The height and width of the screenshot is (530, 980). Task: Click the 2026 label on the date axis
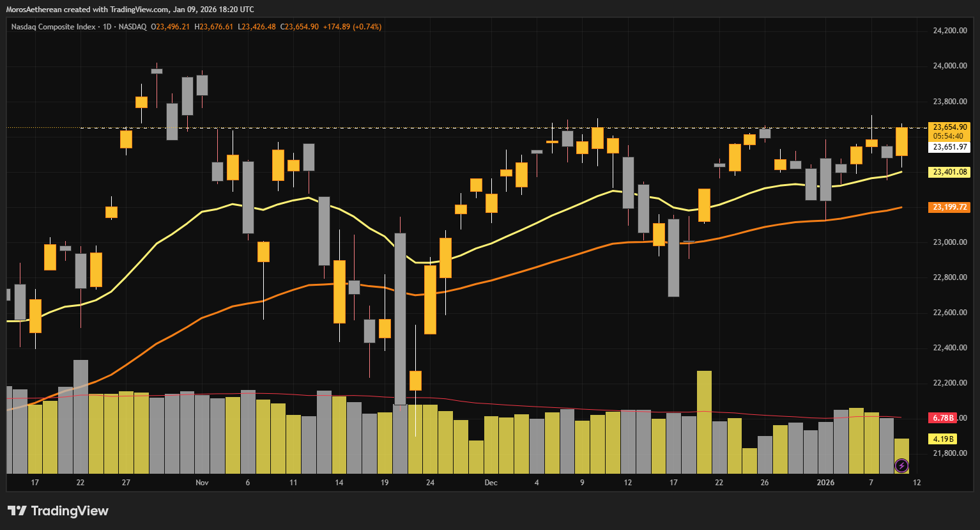(x=825, y=483)
